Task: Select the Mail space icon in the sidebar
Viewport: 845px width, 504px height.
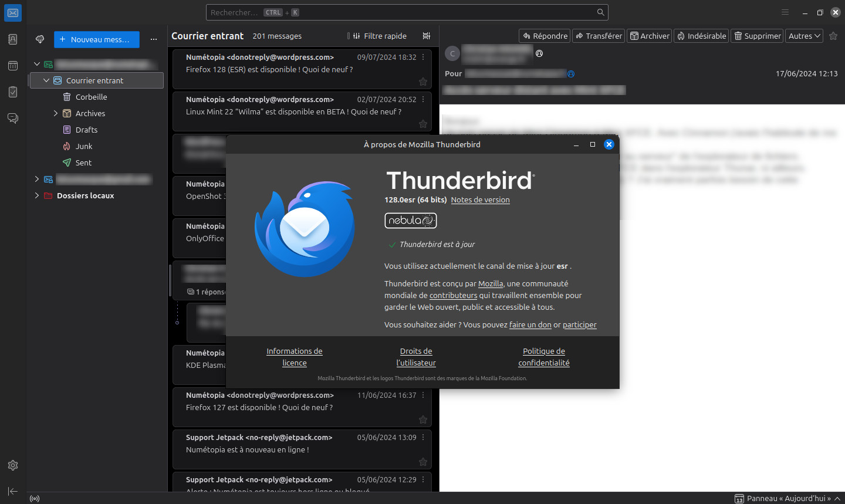Action: 13,13
